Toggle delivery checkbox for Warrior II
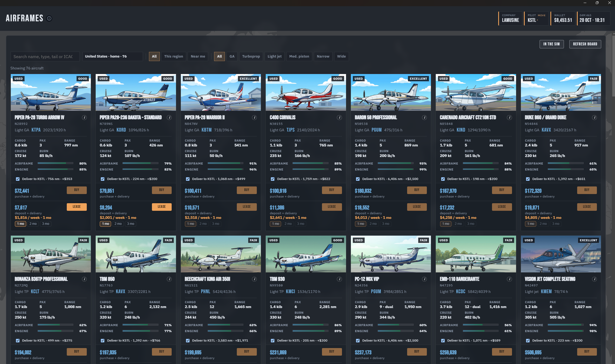 [x=188, y=179]
